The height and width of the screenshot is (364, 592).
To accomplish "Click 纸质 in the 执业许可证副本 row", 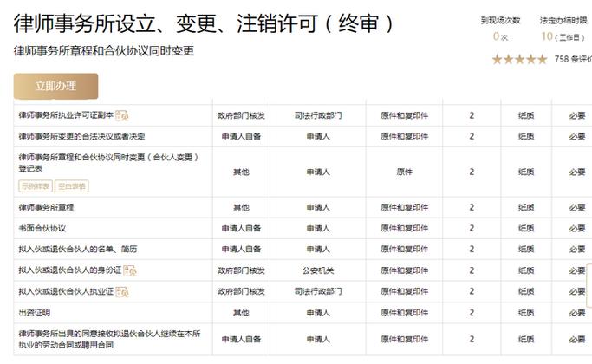I will 526,115.
